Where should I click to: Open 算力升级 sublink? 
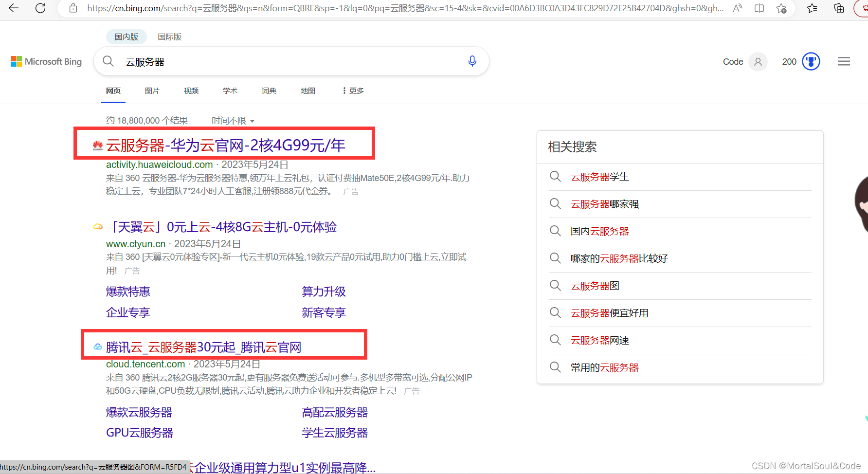(324, 292)
